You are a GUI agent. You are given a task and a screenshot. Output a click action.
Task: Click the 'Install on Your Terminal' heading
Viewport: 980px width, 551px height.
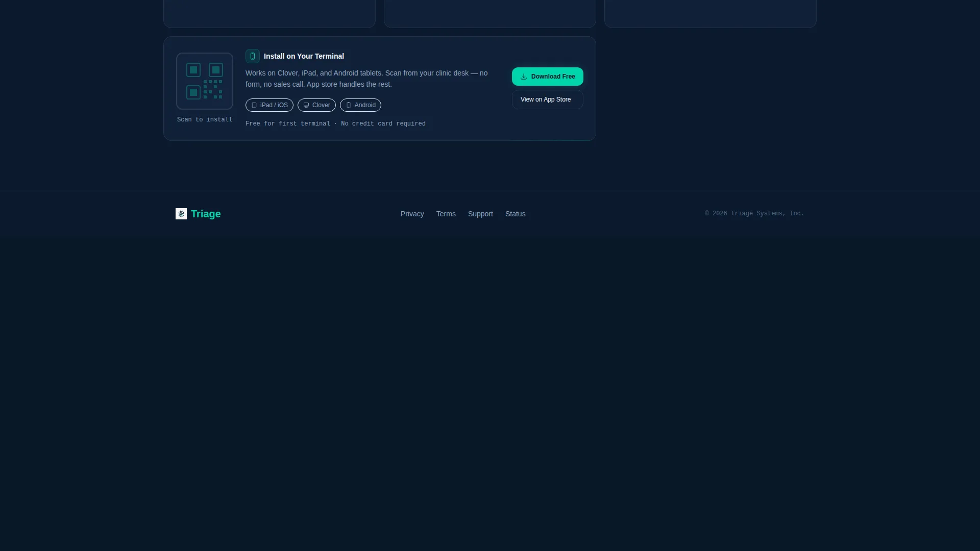pyautogui.click(x=304, y=56)
